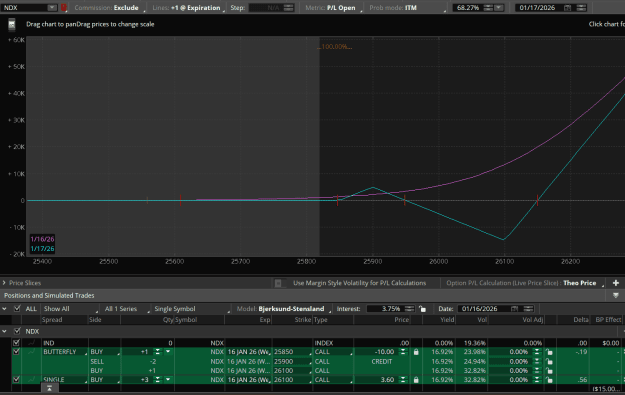This screenshot has height=395, width=625.
Task: Toggle price lock on the SINGLE 3.60 price
Action: coord(416,379)
